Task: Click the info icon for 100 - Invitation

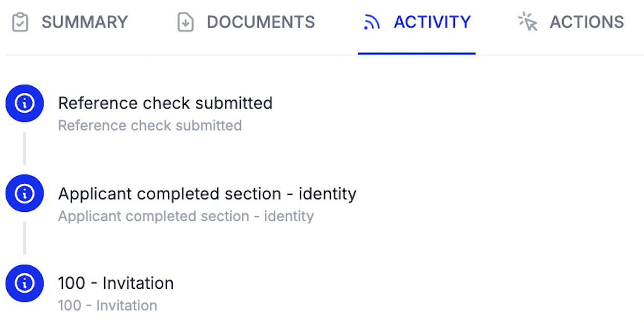Action: 24,284
